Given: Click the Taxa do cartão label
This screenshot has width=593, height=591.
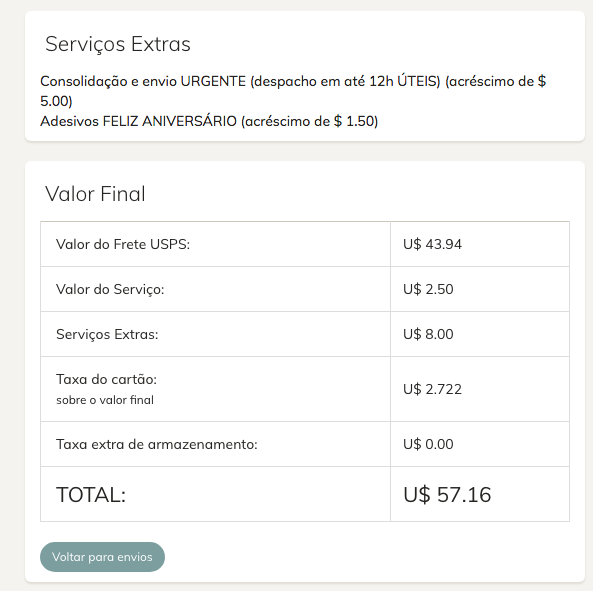Looking at the screenshot, I should 106,379.
